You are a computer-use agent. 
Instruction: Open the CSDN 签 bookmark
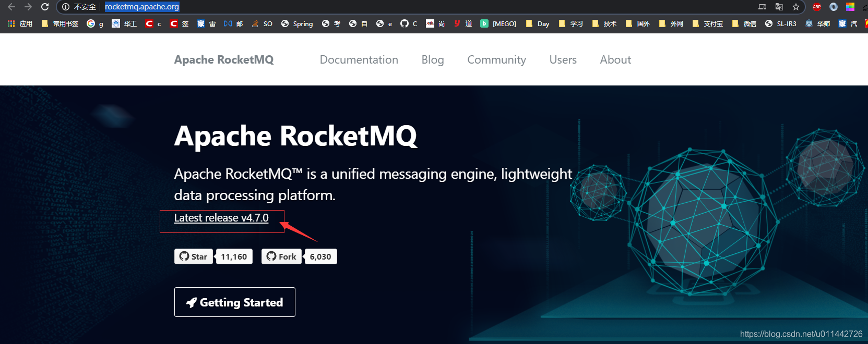[180, 23]
